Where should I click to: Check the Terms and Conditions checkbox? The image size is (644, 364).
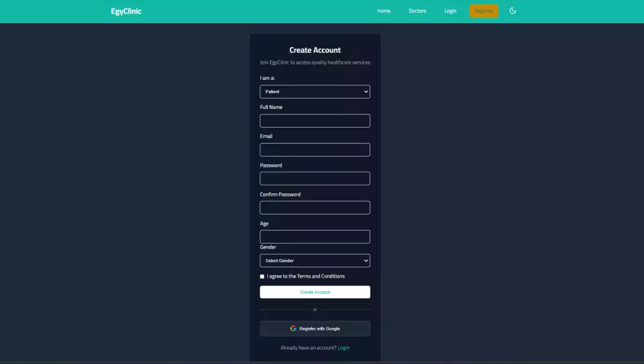pyautogui.click(x=262, y=276)
